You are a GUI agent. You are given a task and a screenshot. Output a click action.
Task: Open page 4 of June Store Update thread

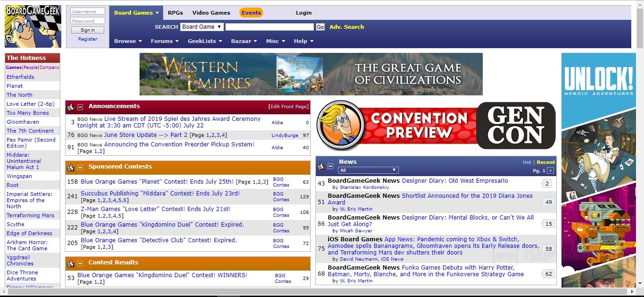coord(223,135)
